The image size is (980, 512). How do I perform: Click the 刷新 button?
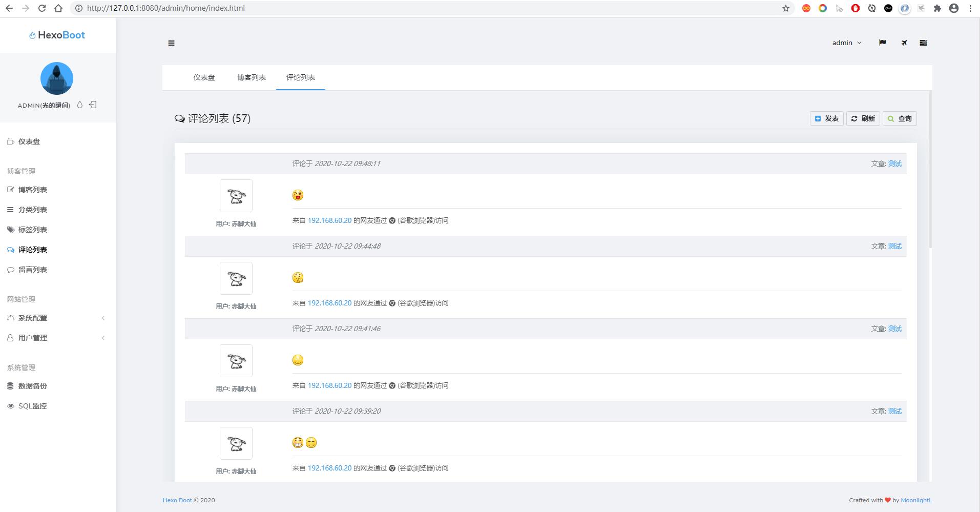[x=863, y=118]
